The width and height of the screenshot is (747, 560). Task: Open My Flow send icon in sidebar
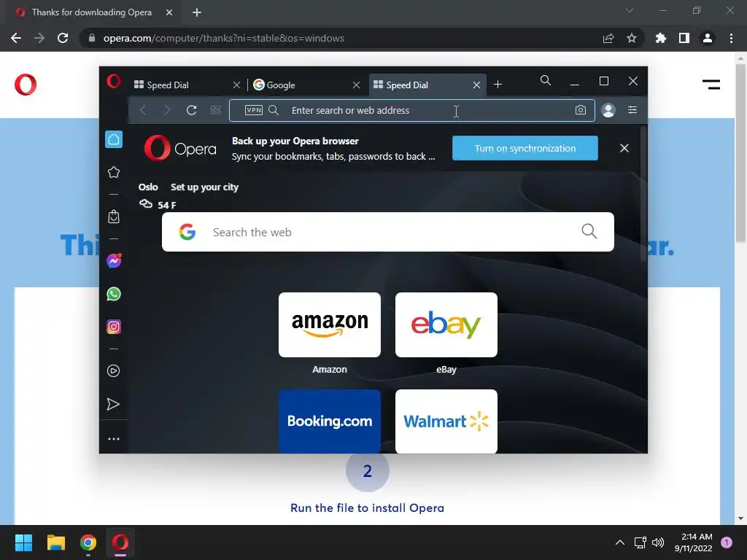click(113, 404)
